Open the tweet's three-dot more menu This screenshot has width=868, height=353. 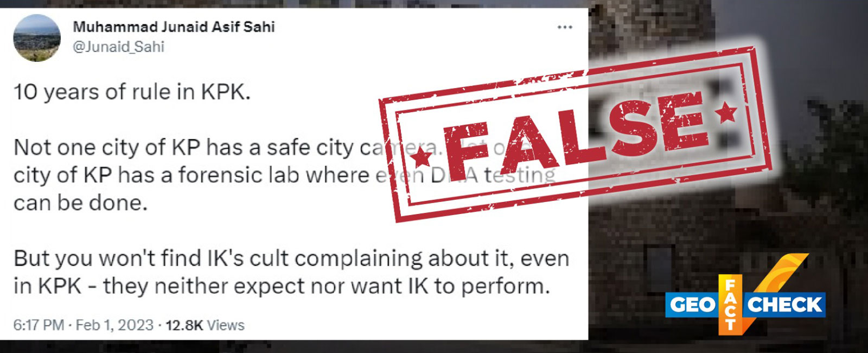(x=565, y=27)
